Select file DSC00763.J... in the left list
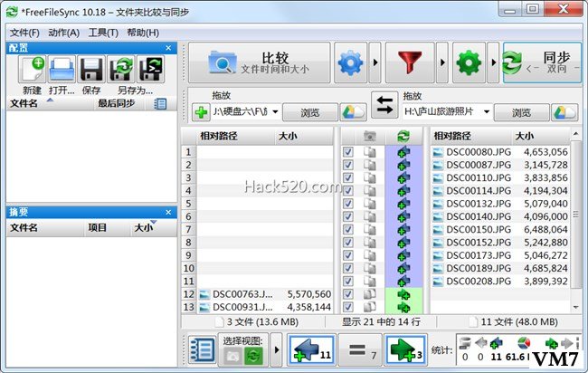588x373 pixels. (x=242, y=294)
